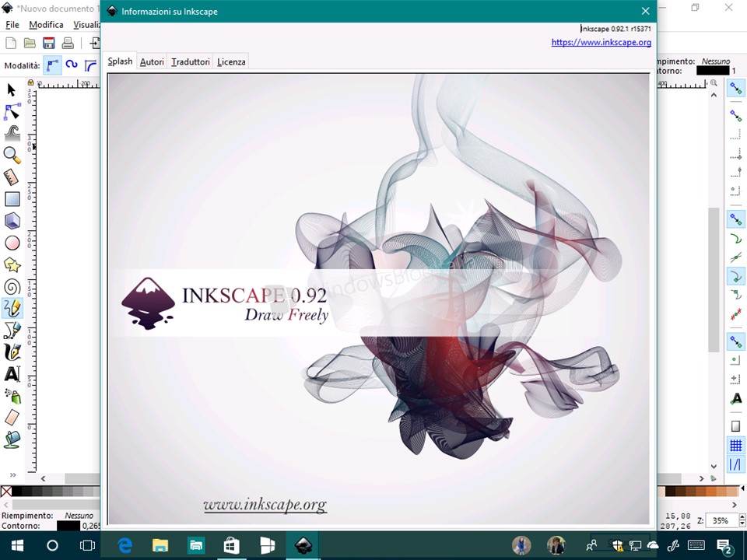Toggle snap to grids
This screenshot has width=747, height=560.
(736, 445)
